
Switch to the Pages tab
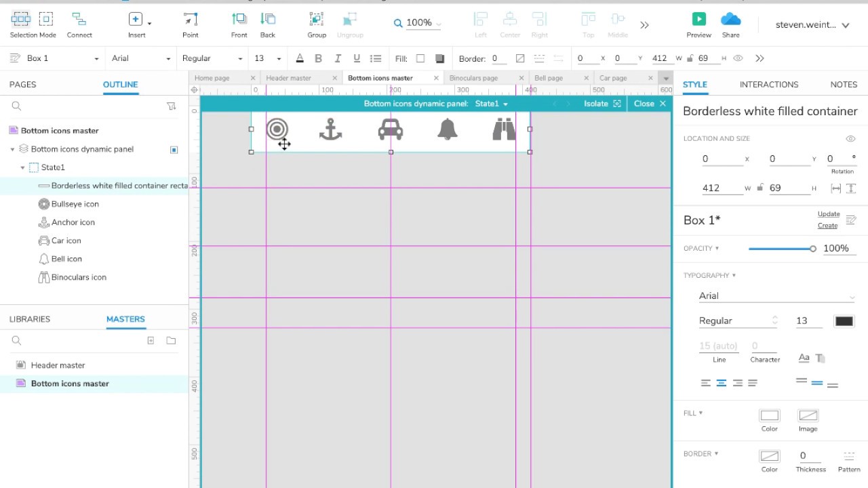23,85
